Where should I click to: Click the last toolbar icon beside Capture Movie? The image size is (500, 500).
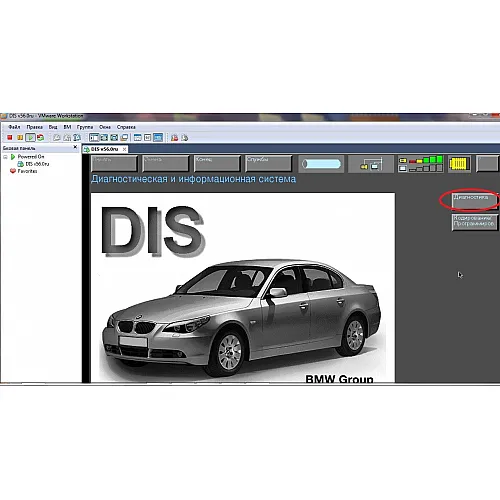tap(185, 137)
